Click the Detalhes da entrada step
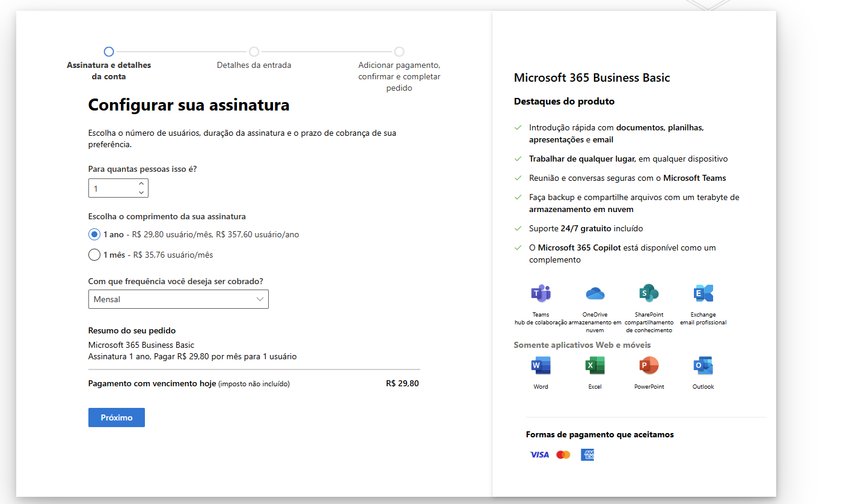Viewport: 843px width, 504px height. click(x=254, y=59)
